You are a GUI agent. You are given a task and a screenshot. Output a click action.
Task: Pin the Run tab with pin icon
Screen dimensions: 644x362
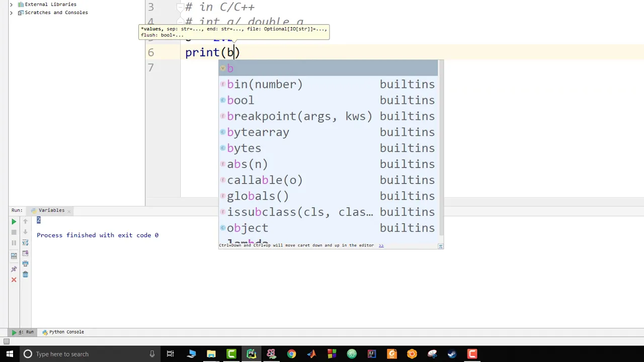[x=14, y=269]
